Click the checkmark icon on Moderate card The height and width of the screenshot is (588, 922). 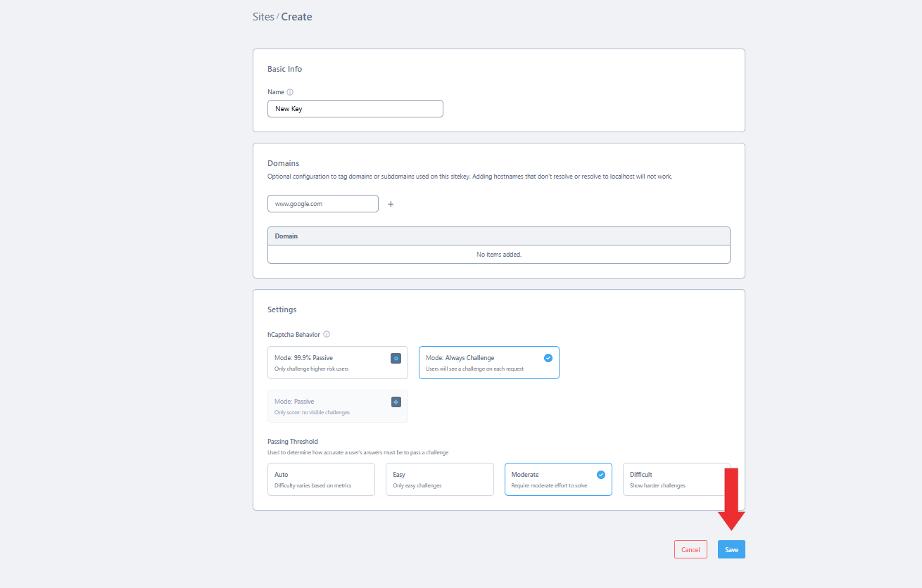click(601, 475)
